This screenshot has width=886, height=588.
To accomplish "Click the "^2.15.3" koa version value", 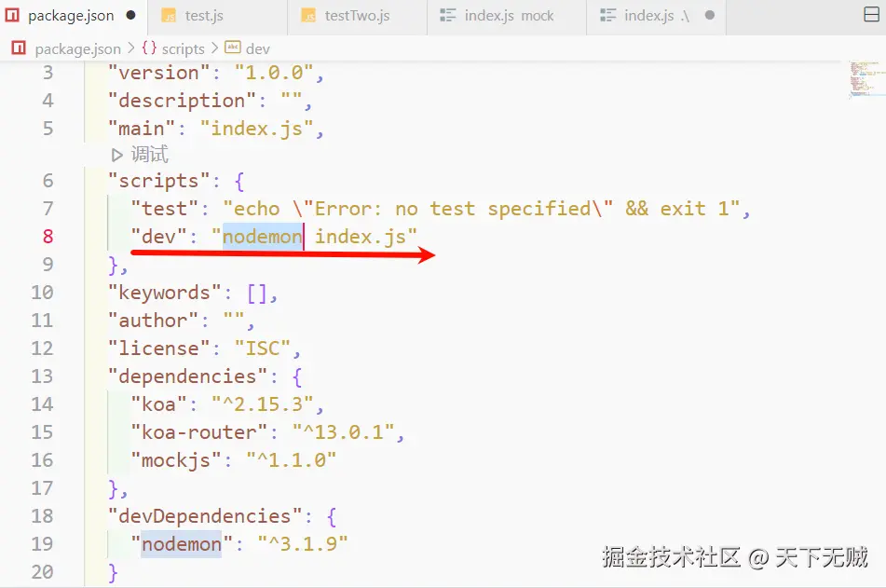I will pos(263,404).
